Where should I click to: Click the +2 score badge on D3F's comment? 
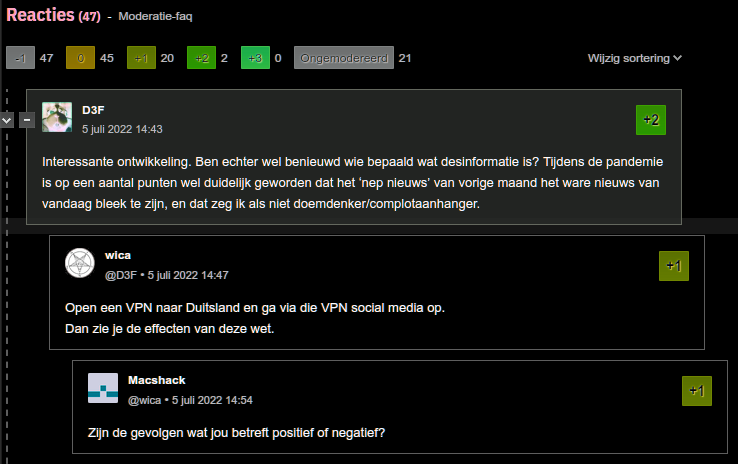650,120
